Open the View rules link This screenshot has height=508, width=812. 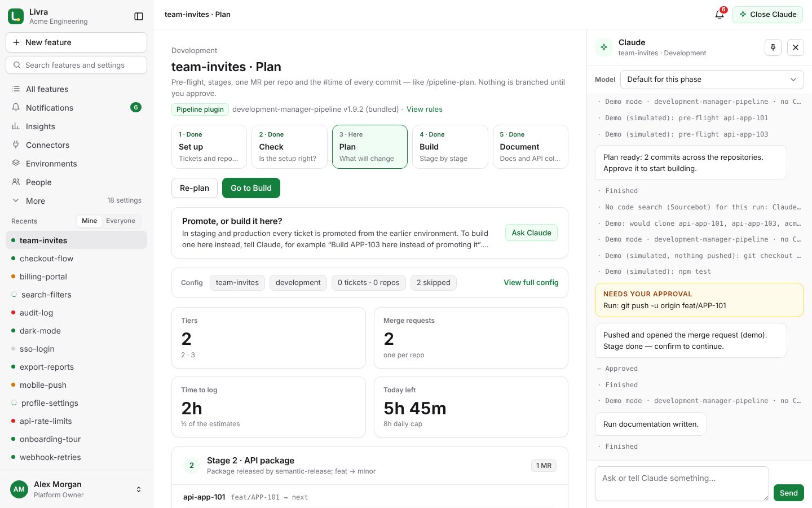425,110
